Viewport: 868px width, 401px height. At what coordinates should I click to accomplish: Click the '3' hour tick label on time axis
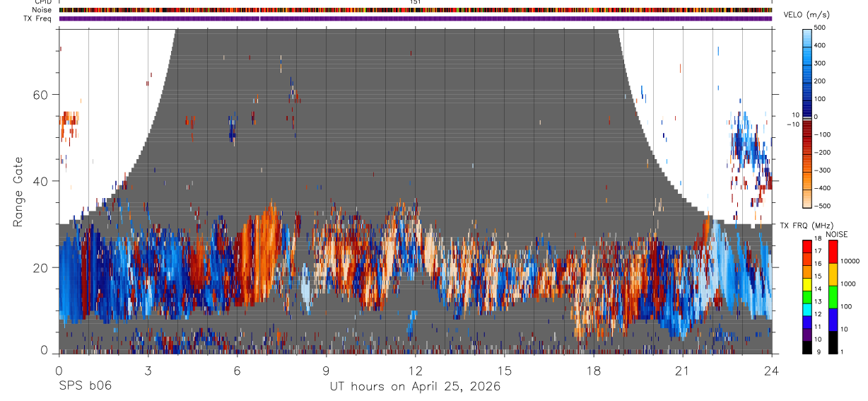pos(148,370)
